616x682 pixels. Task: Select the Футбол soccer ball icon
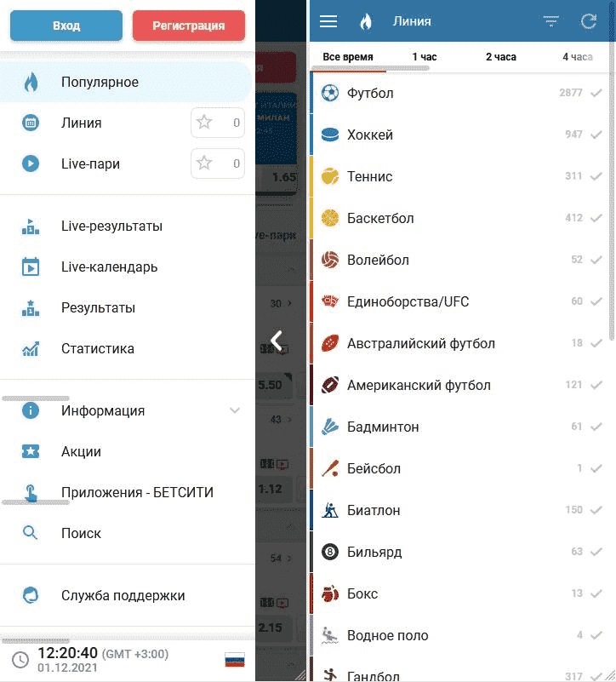(x=330, y=93)
